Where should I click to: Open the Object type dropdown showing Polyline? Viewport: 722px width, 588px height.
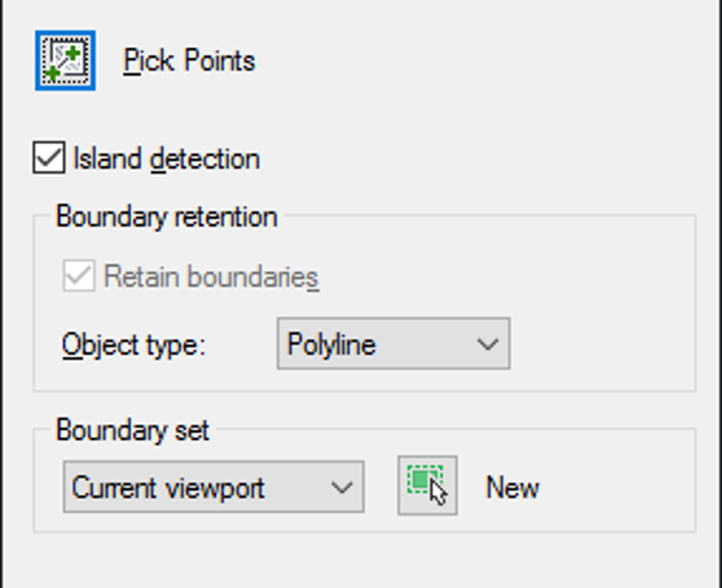(x=489, y=344)
